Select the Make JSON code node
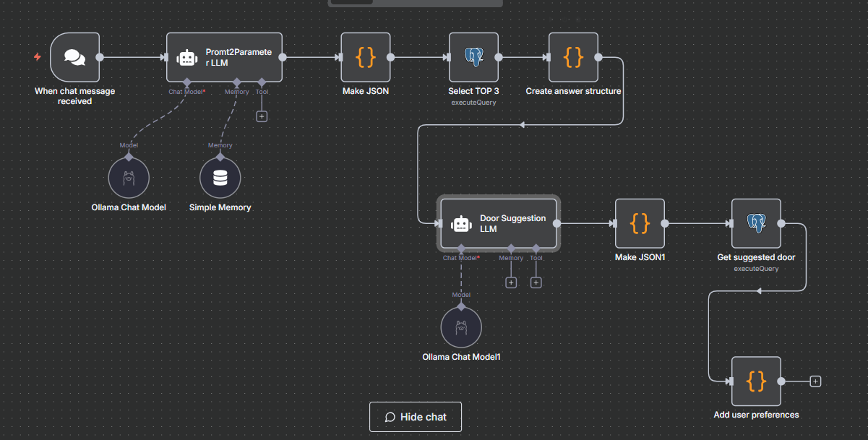Viewport: 868px width, 440px height. tap(366, 57)
